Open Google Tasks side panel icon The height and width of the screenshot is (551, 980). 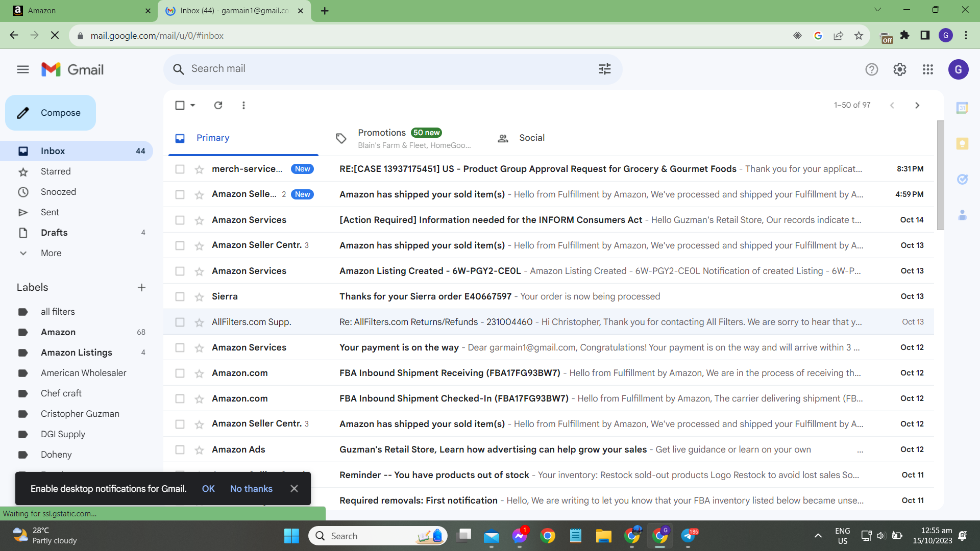click(962, 179)
